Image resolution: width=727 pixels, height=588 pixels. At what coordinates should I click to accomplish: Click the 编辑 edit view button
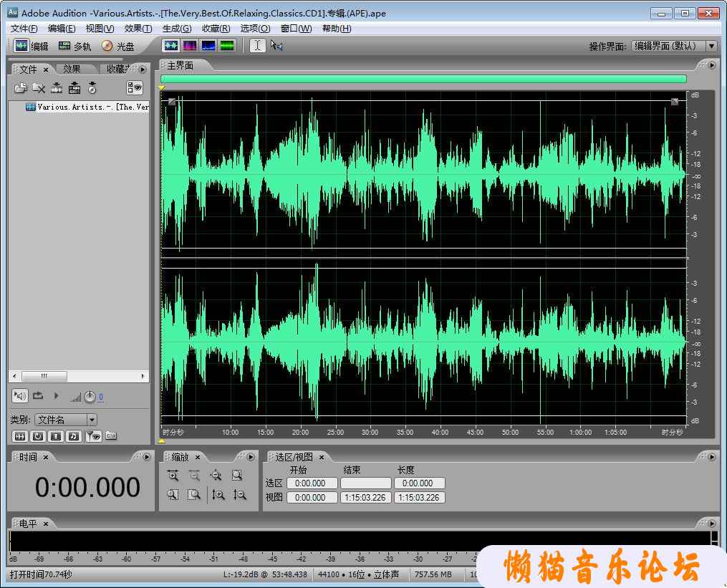pos(32,46)
